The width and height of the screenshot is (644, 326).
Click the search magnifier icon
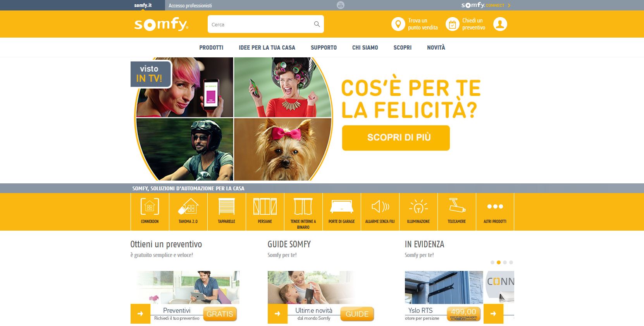pyautogui.click(x=317, y=24)
